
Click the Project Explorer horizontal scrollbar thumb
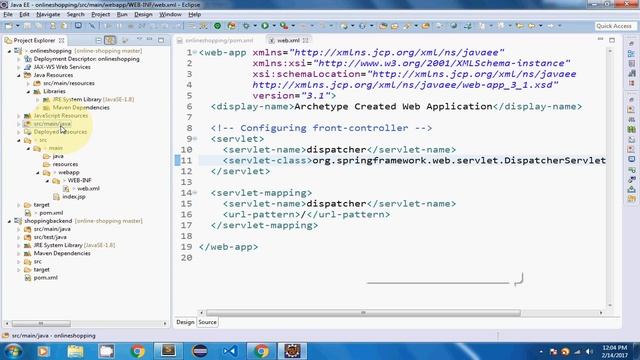(x=41, y=324)
